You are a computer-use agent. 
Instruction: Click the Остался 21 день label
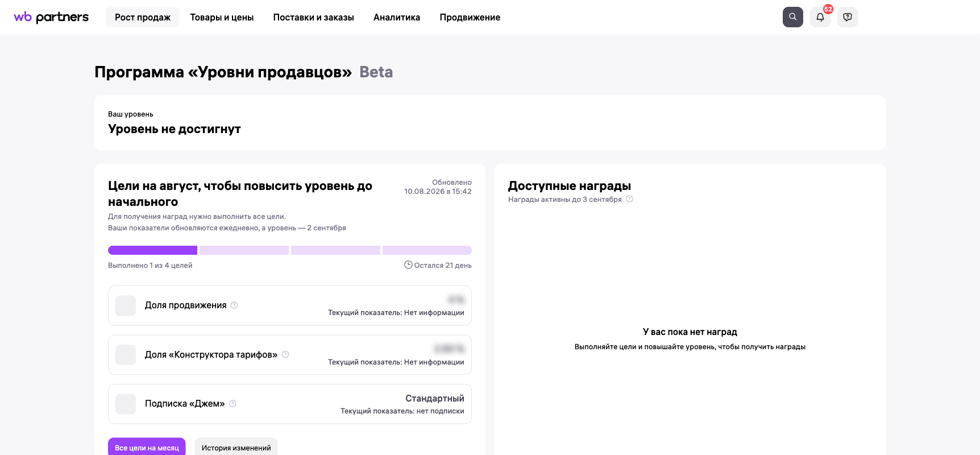[x=443, y=266]
